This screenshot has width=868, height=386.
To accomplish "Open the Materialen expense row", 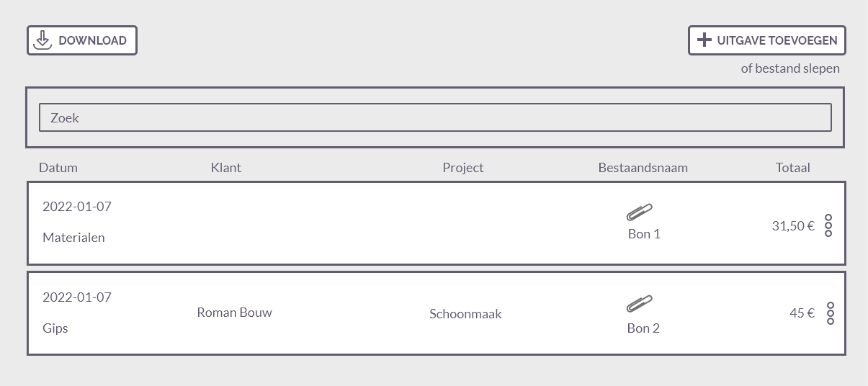I will tap(437, 223).
